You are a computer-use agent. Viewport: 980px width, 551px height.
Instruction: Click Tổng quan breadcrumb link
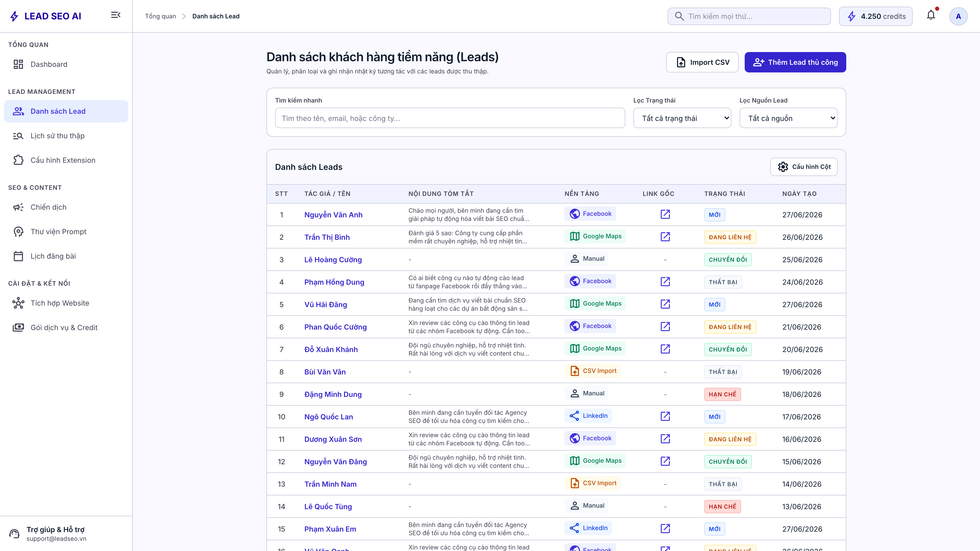tap(160, 16)
